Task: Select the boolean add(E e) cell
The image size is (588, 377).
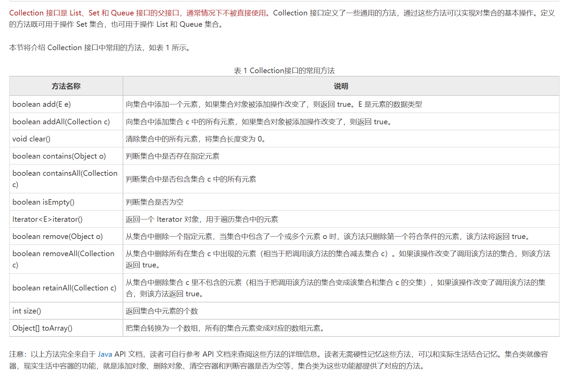Action: click(x=66, y=104)
